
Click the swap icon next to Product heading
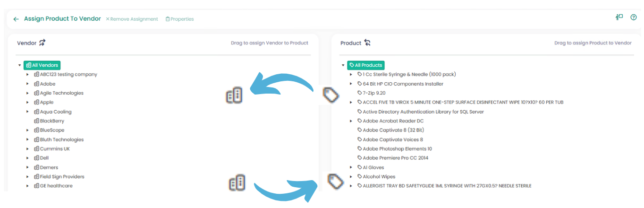367,43
